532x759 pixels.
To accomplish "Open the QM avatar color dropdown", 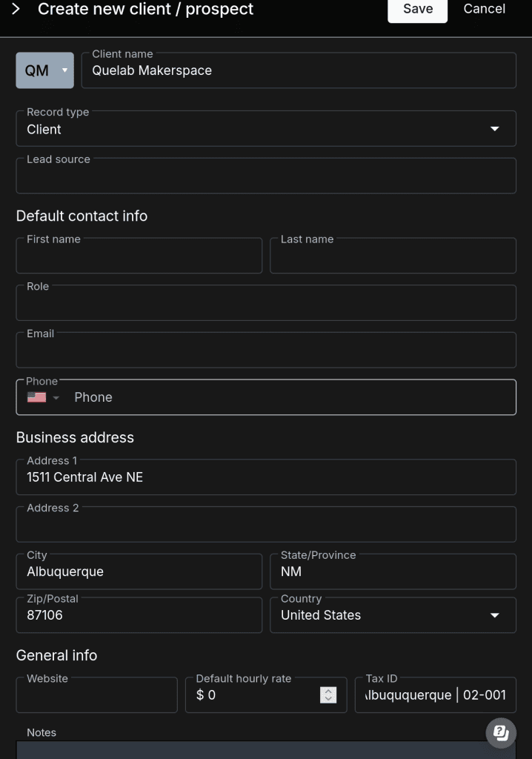I will coord(44,70).
